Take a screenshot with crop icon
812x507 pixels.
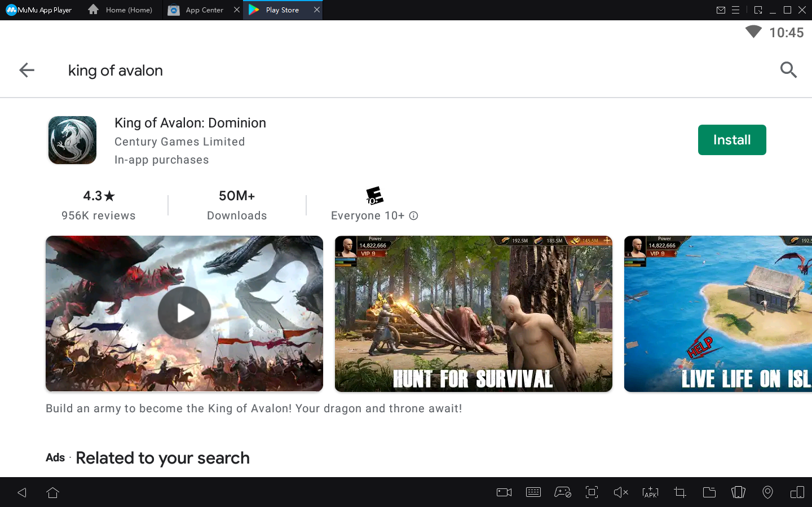point(680,492)
